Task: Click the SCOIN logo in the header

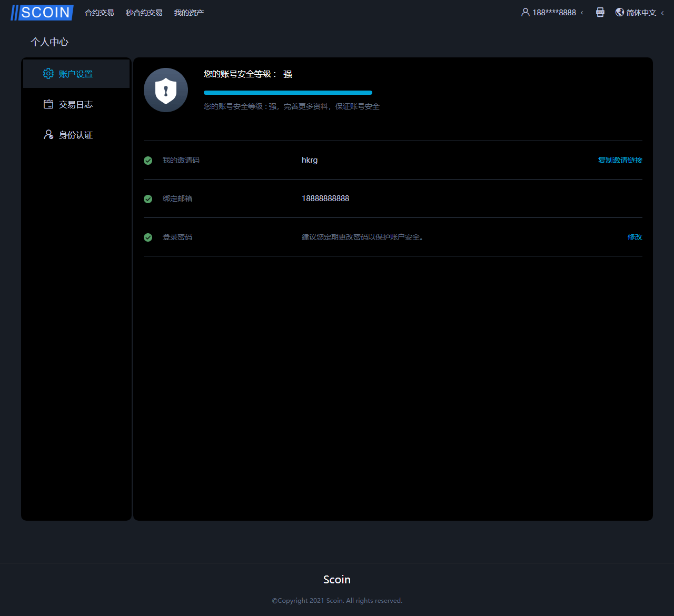Action: 42,13
